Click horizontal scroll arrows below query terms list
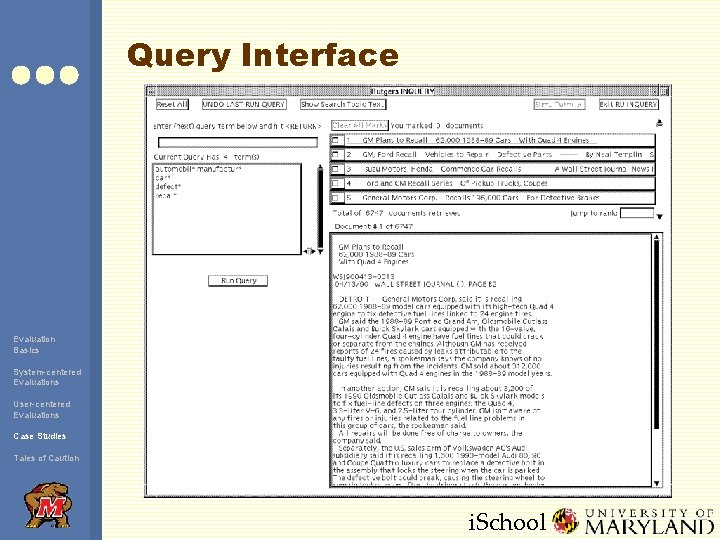Image resolution: width=720 pixels, height=540 pixels. (309, 251)
